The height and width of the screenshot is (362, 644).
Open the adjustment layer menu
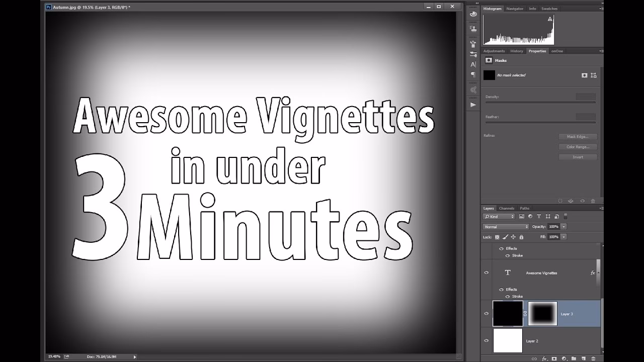[565, 358]
